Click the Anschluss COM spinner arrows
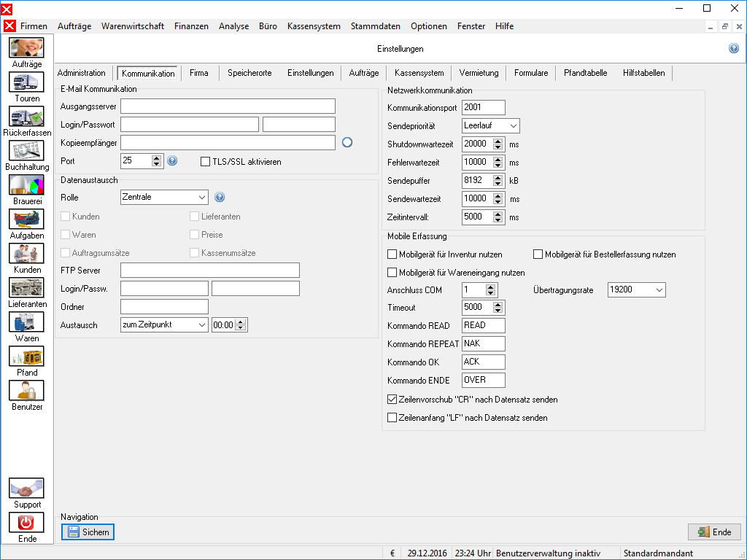Screen dimensions: 747x560 pyautogui.click(x=491, y=289)
